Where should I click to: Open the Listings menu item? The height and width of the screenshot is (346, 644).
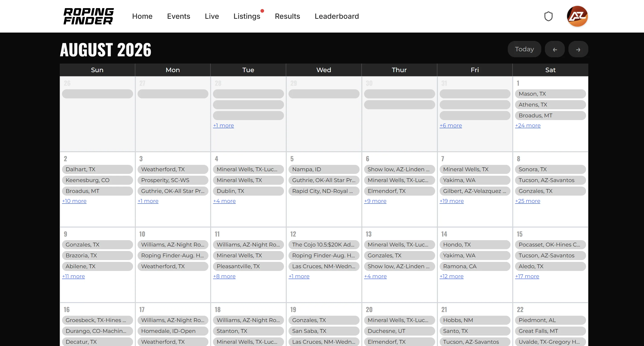point(247,16)
